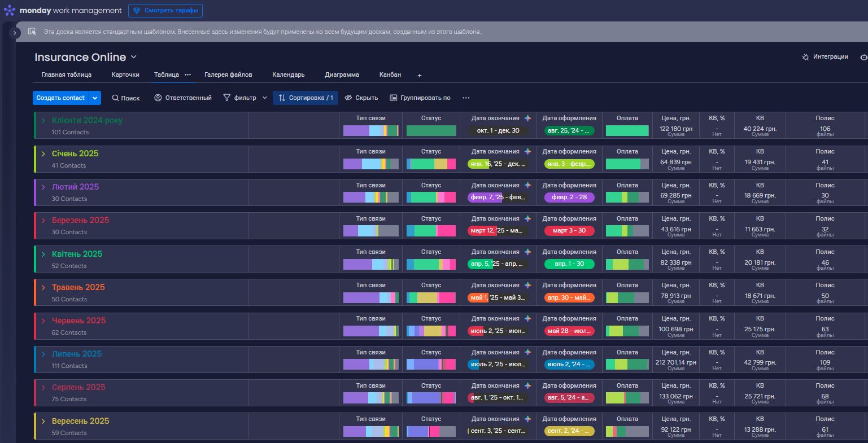Toggle visibility of columns via Скрыть

[361, 98]
